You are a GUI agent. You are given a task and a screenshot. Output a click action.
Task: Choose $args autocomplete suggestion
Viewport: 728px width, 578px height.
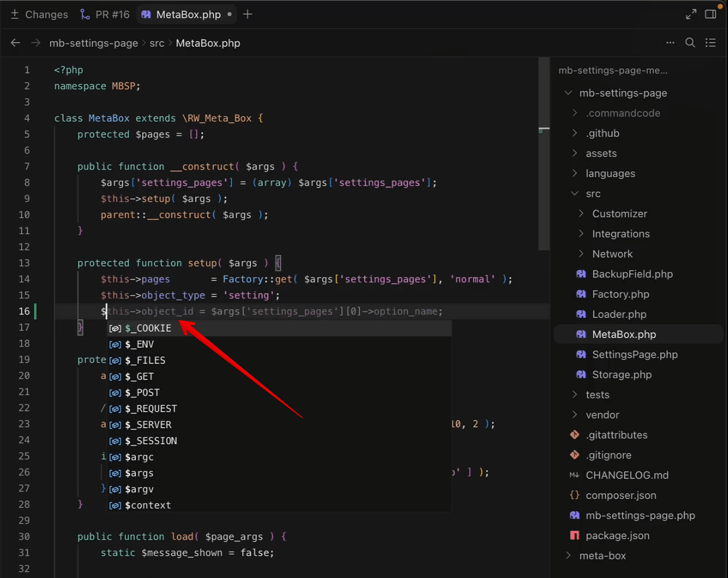click(279, 473)
